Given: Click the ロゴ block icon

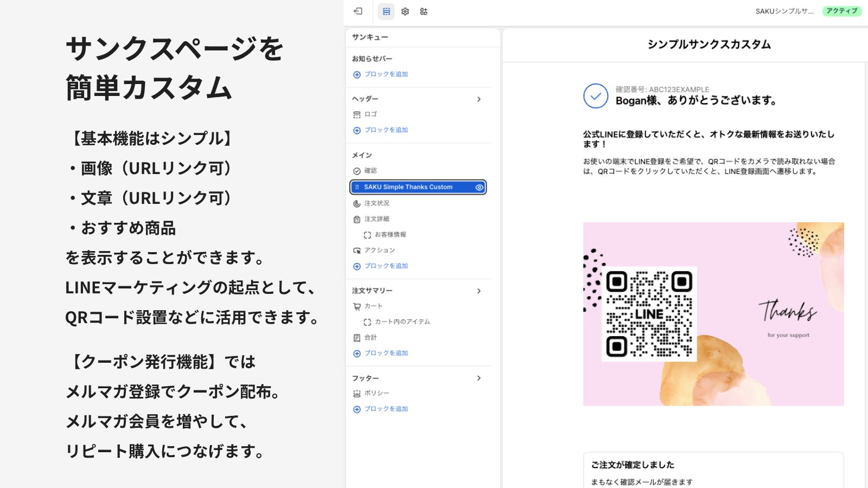Looking at the screenshot, I should coord(357,115).
